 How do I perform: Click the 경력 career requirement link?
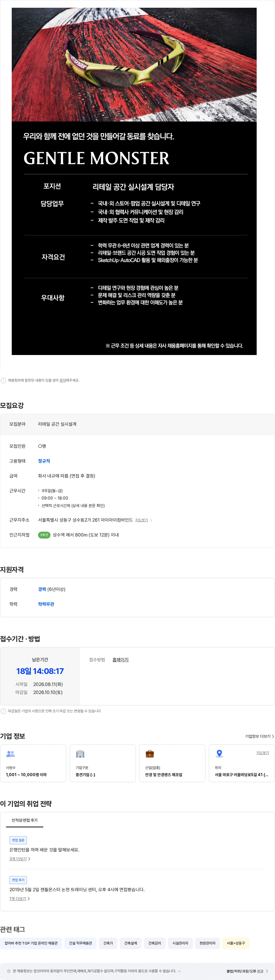click(x=42, y=589)
